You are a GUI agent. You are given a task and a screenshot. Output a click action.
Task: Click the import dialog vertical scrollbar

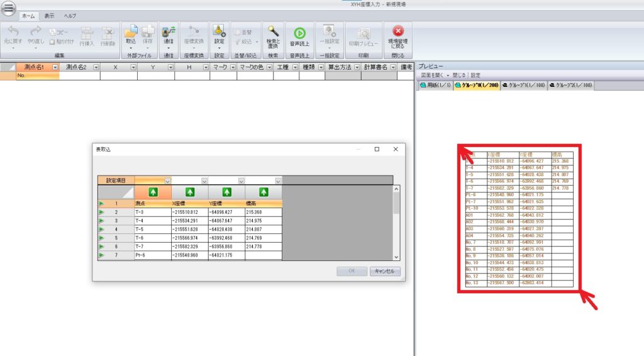pyautogui.click(x=396, y=222)
